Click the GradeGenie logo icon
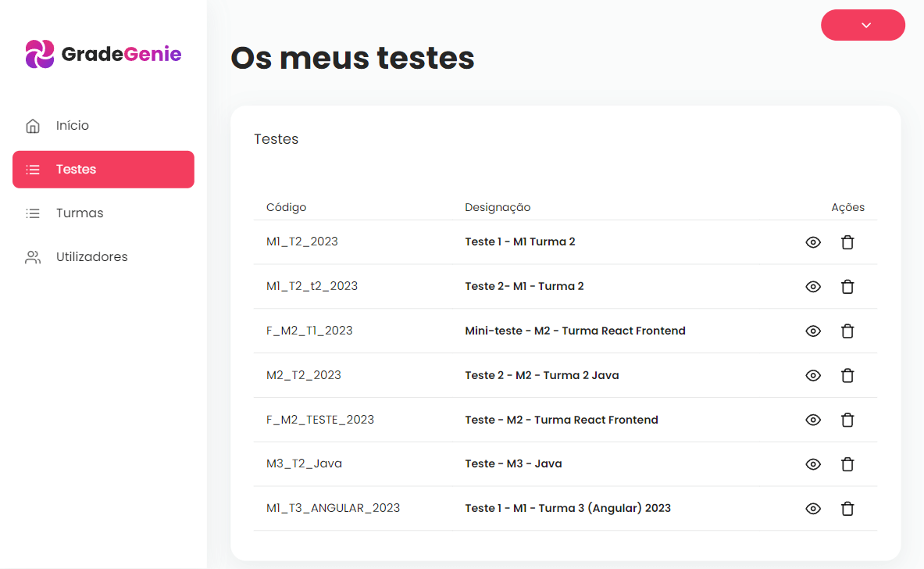924x569 pixels. click(40, 54)
